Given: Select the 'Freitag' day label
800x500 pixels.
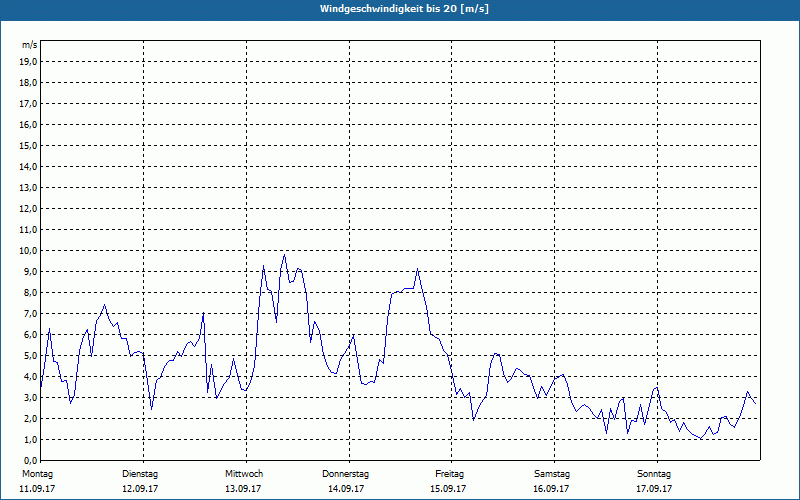Looking at the screenshot, I should (x=449, y=474).
